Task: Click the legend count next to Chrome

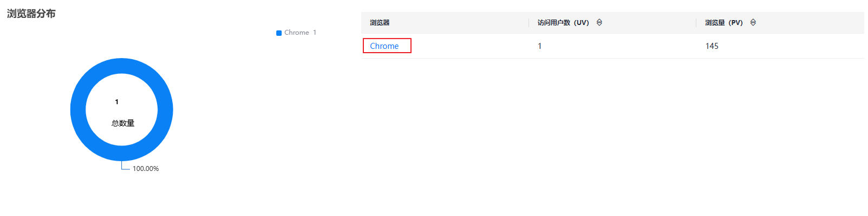Action: [315, 33]
